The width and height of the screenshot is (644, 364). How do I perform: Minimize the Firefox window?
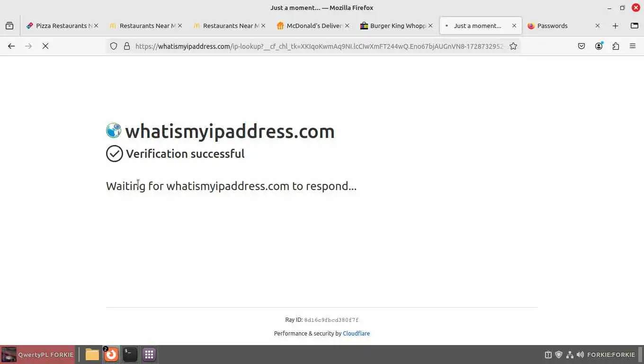point(609,8)
